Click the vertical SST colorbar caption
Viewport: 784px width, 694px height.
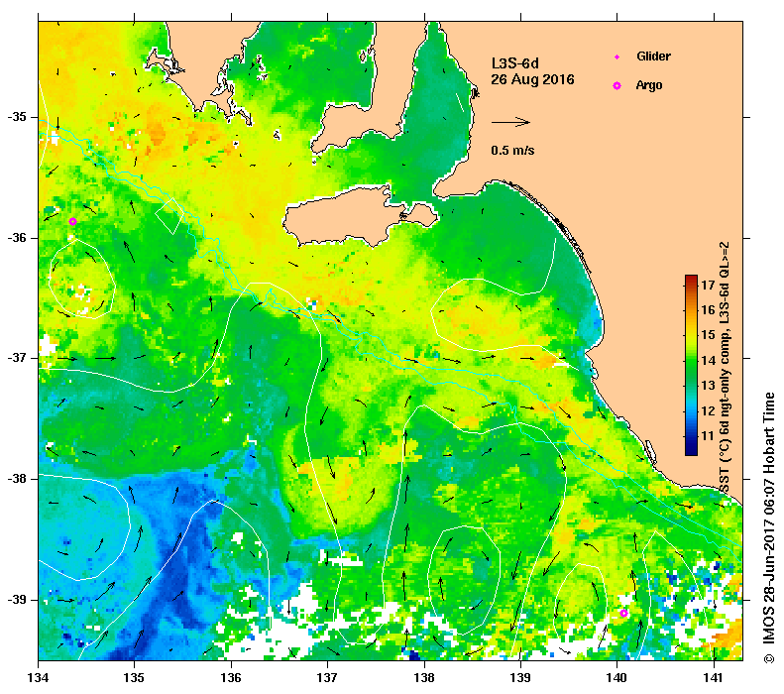pos(725,368)
